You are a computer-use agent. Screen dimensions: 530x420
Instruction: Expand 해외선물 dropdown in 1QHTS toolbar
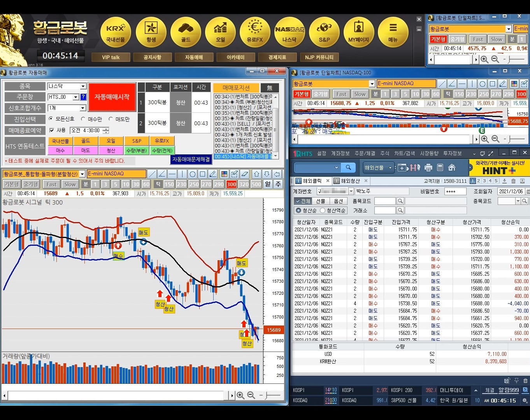390,168
